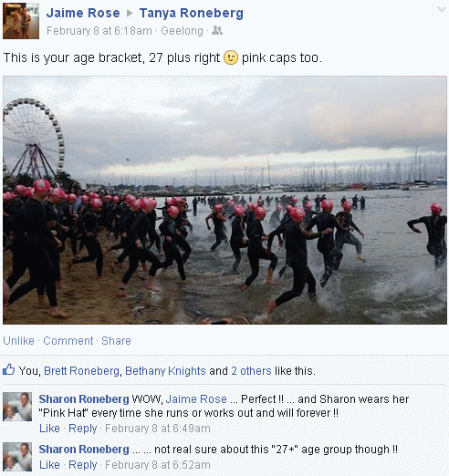Open Bethany Knights' profile from likes
Viewport: 449px width, 476px height.
pos(165,371)
